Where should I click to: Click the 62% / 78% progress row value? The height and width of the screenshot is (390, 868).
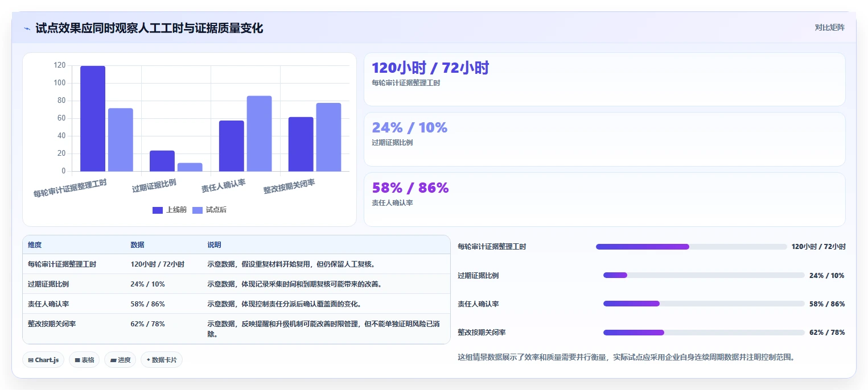827,333
